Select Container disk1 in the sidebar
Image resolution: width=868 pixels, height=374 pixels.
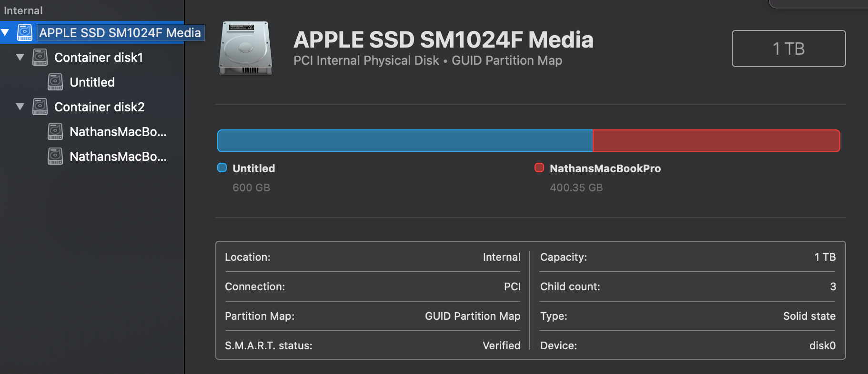[99, 58]
